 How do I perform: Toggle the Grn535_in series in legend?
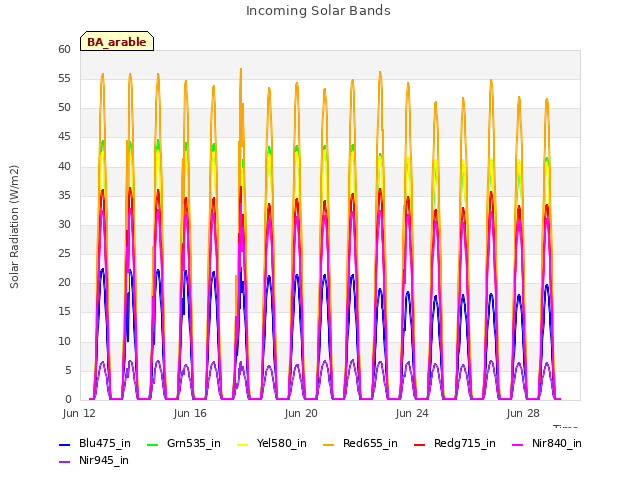point(184,444)
